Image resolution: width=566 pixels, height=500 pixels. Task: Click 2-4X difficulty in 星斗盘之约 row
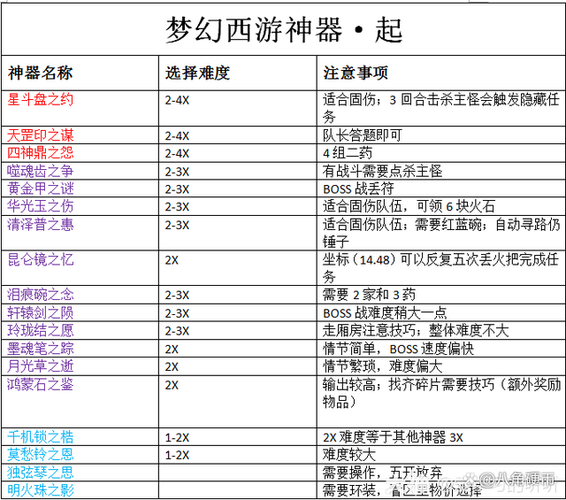(177, 100)
